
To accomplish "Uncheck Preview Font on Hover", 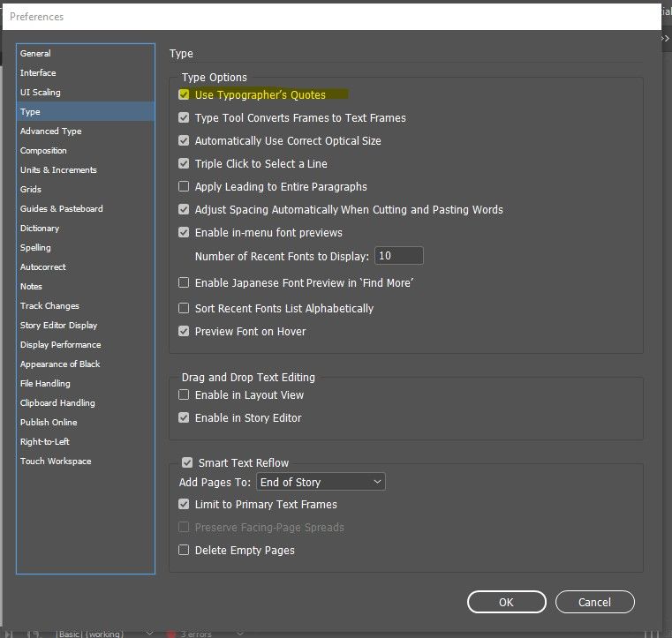I will [184, 331].
